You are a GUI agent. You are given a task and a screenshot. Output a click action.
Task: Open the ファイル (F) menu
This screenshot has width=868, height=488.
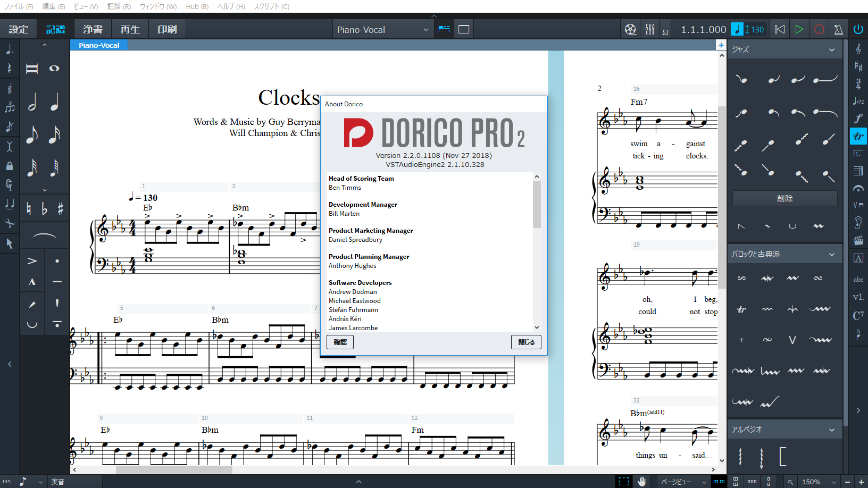[x=18, y=6]
